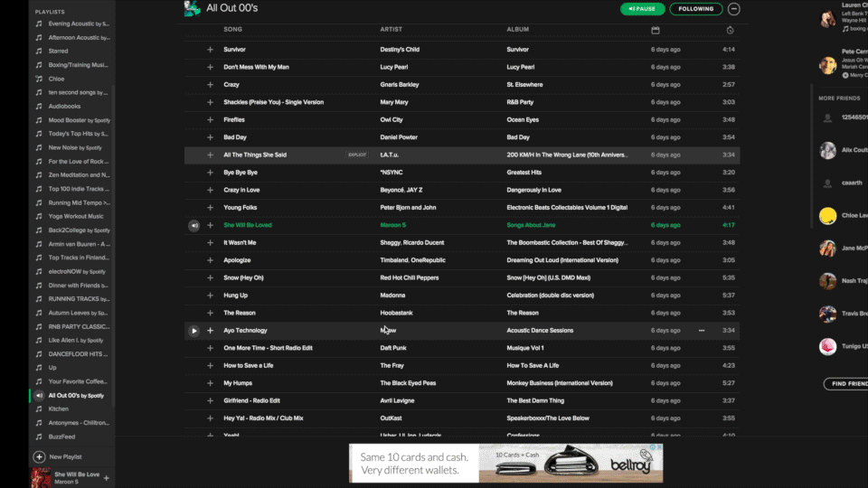
Task: Add The Reason via its plus icon
Action: click(x=210, y=314)
